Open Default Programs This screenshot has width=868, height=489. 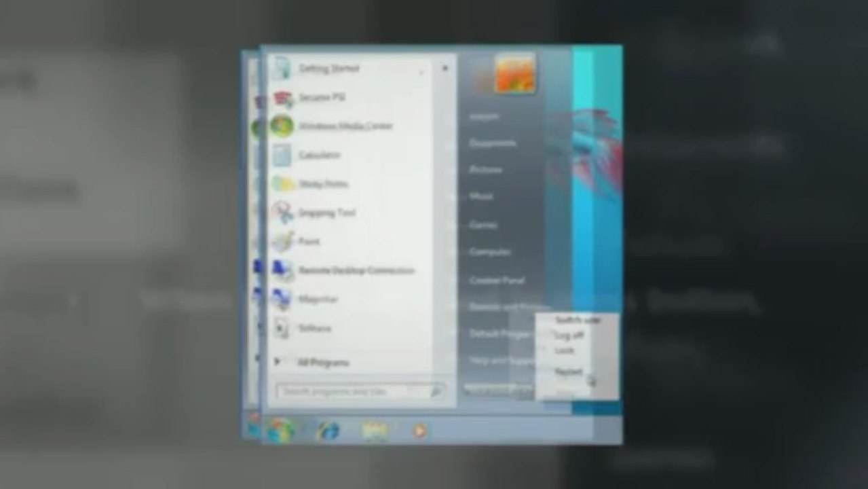pyautogui.click(x=501, y=334)
